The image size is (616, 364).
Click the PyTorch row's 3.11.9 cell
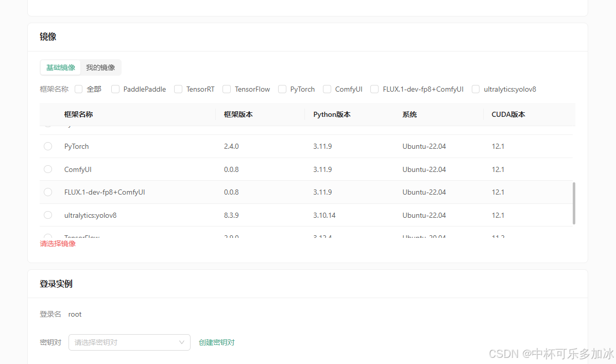pos(322,146)
